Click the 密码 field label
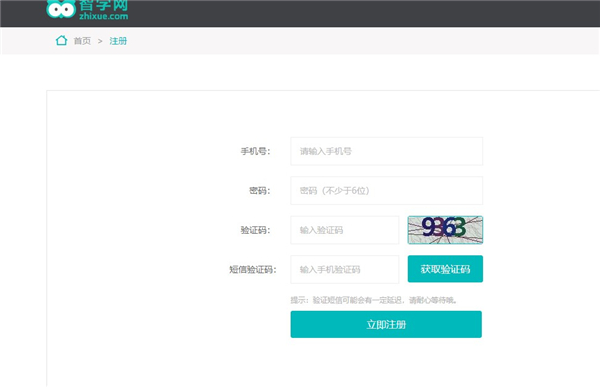This screenshot has height=387, width=600. click(x=259, y=191)
